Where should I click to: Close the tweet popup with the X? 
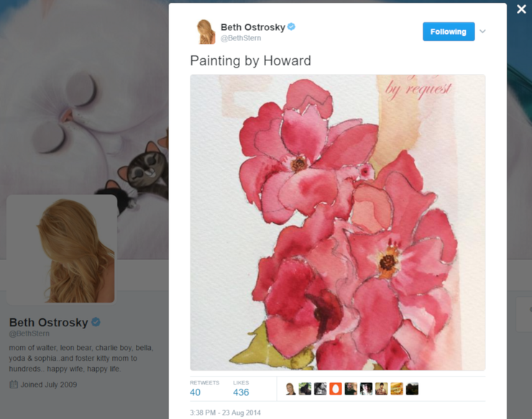pos(521,9)
